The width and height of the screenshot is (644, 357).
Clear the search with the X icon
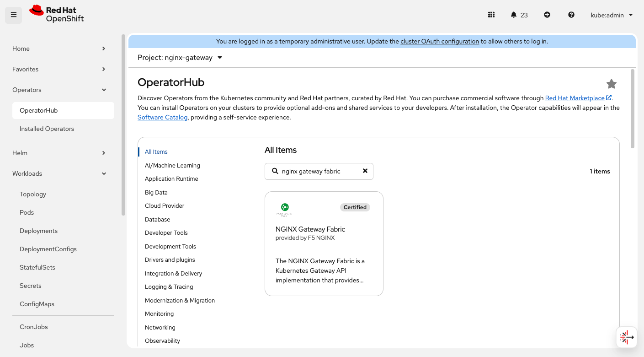[x=365, y=171]
